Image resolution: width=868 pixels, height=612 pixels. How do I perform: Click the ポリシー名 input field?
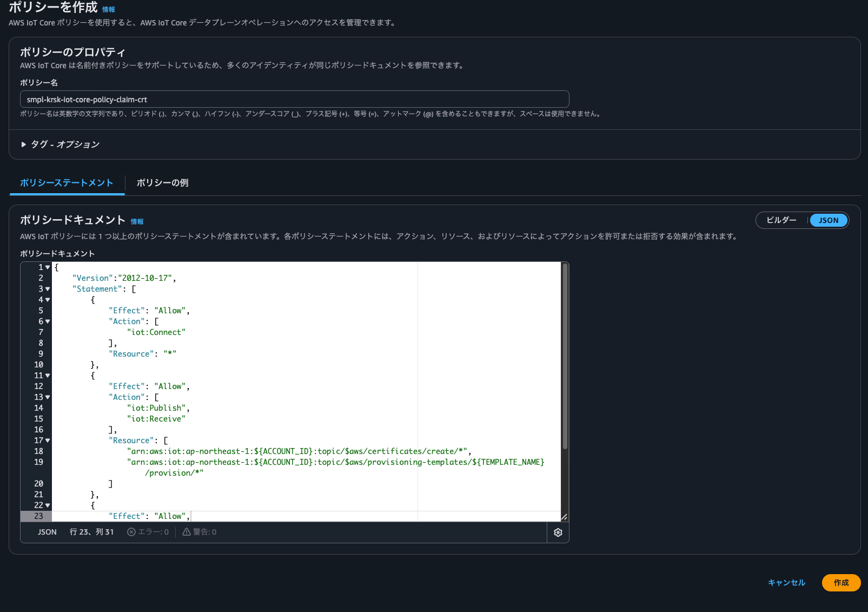click(x=294, y=100)
